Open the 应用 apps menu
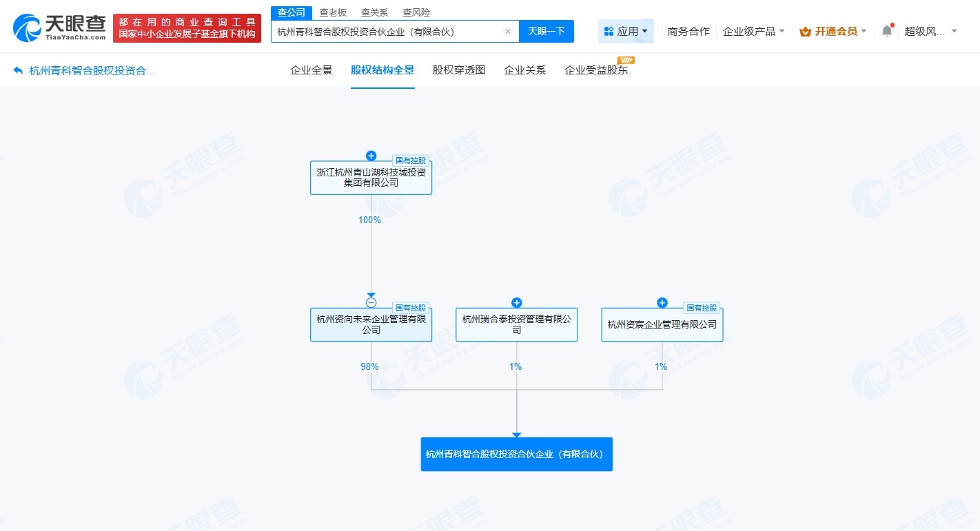Screen dimensions: 980x531 [624, 31]
